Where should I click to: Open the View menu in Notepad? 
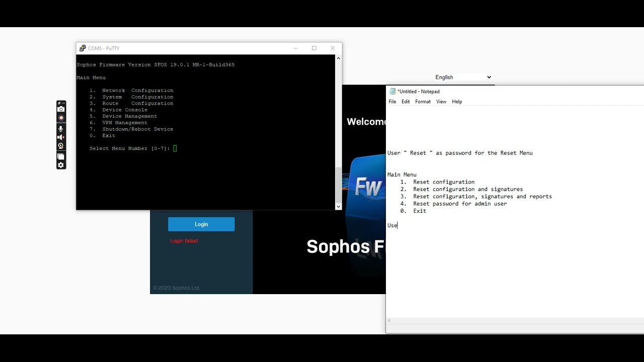[x=441, y=102]
